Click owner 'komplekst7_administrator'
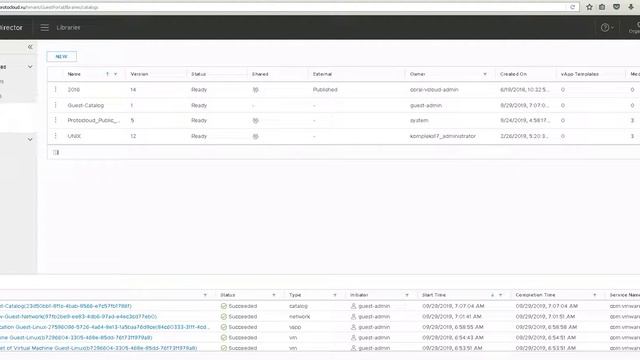Screen dimensions: 640x360 click(443, 136)
